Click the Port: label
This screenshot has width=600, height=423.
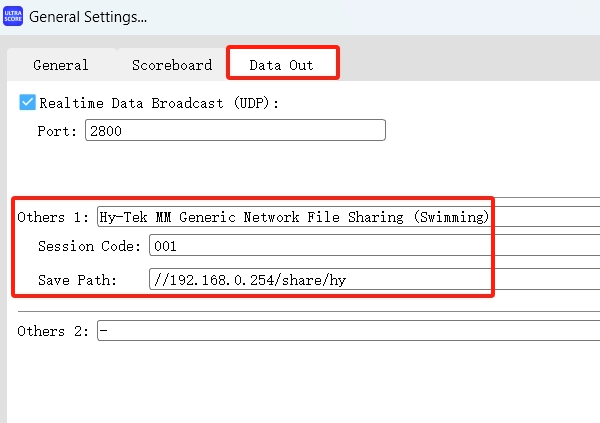coord(57,131)
